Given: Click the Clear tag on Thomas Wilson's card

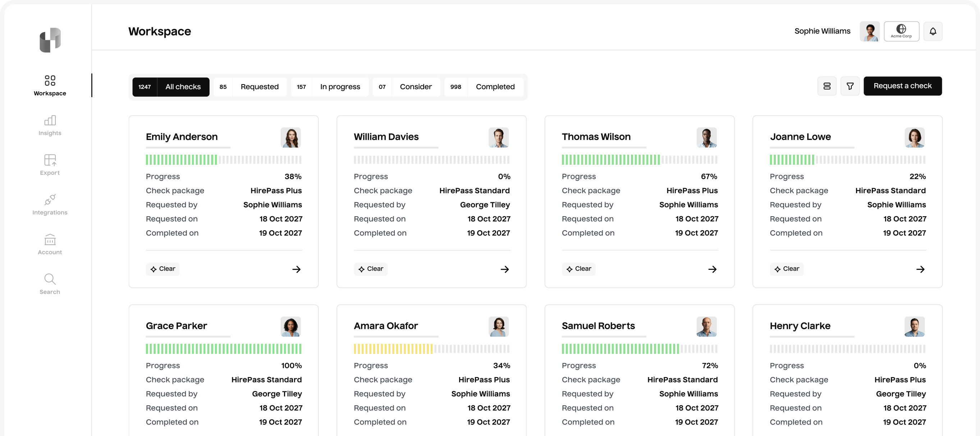Looking at the screenshot, I should pyautogui.click(x=579, y=269).
